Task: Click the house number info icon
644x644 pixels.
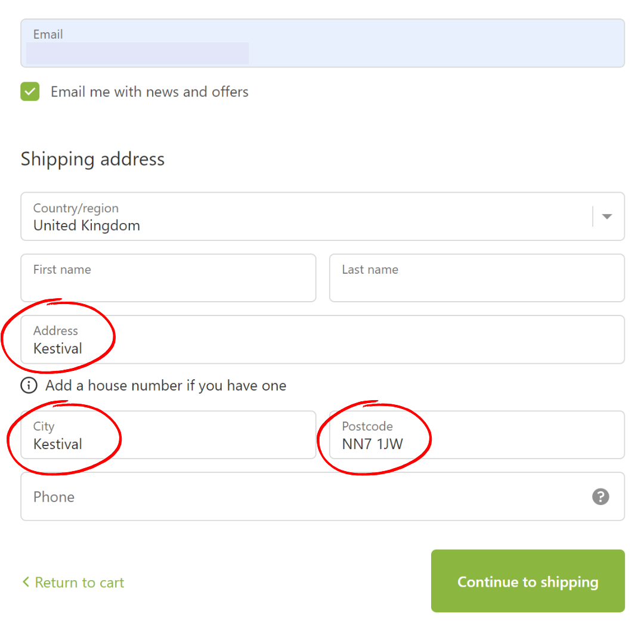Action: pos(29,385)
